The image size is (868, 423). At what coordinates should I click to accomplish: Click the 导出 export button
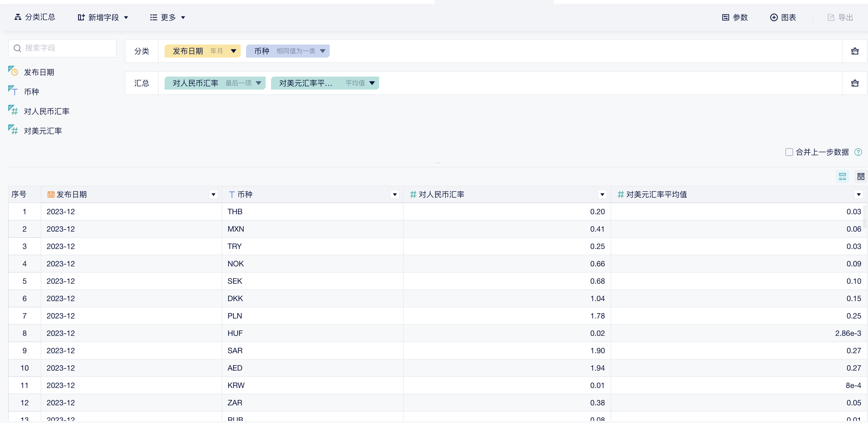[840, 18]
